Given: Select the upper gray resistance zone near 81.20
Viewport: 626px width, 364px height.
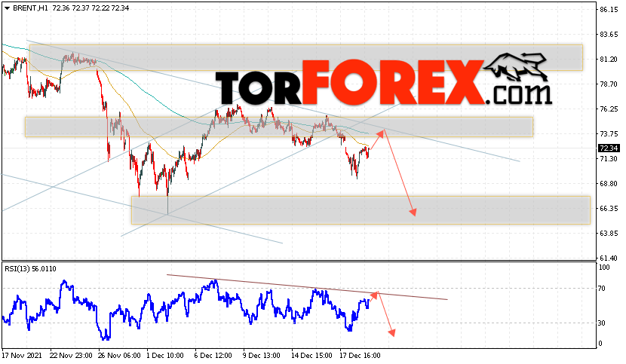Looking at the screenshot, I should (x=305, y=57).
